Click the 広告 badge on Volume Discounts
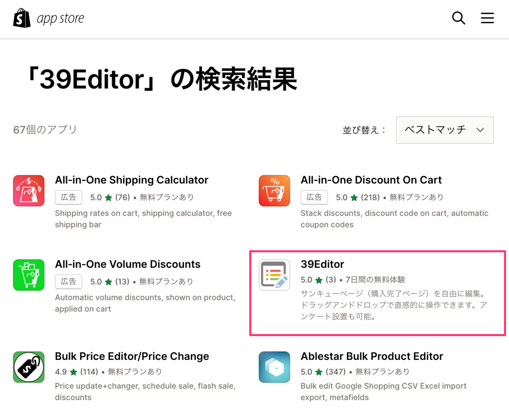This screenshot has height=420, width=509. (x=68, y=281)
